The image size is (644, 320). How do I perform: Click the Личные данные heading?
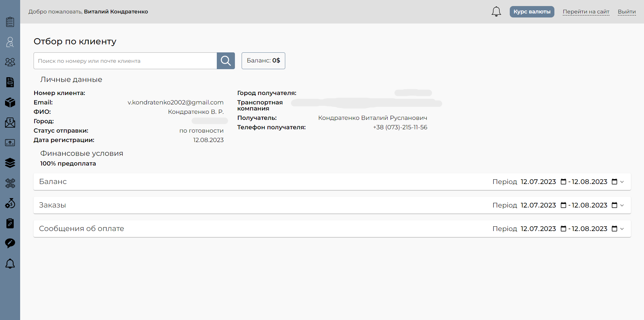tap(71, 80)
